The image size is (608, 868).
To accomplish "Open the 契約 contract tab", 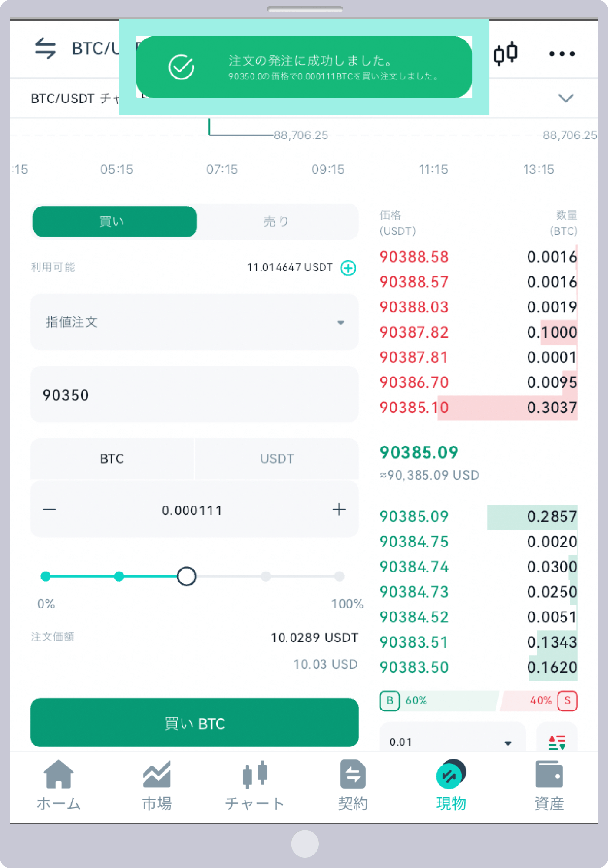I will point(353,786).
